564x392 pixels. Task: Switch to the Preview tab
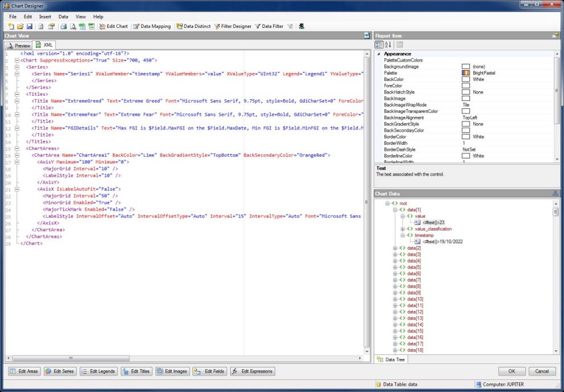[19, 46]
